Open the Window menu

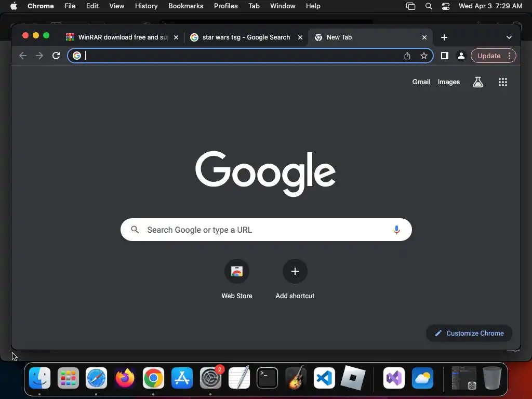pyautogui.click(x=283, y=6)
